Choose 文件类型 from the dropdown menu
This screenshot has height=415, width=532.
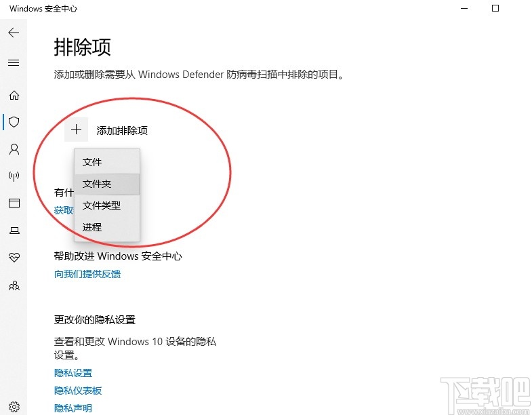tap(107, 205)
